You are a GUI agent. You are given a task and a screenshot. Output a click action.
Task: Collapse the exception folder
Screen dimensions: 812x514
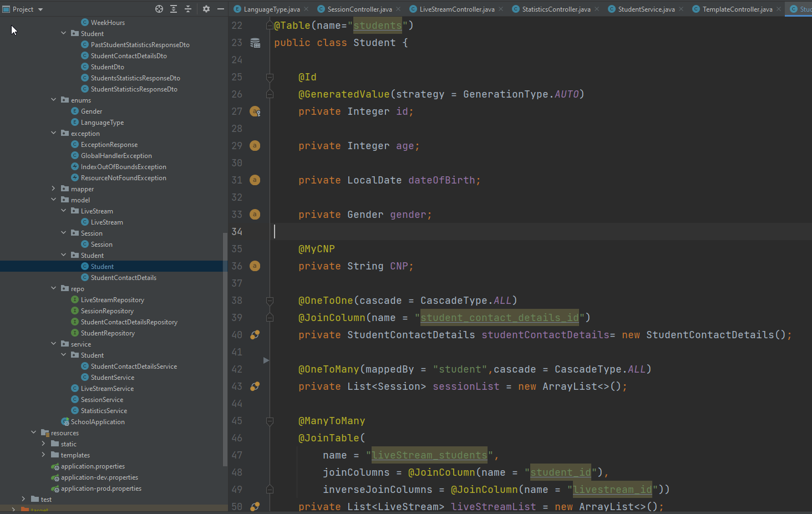(54, 133)
